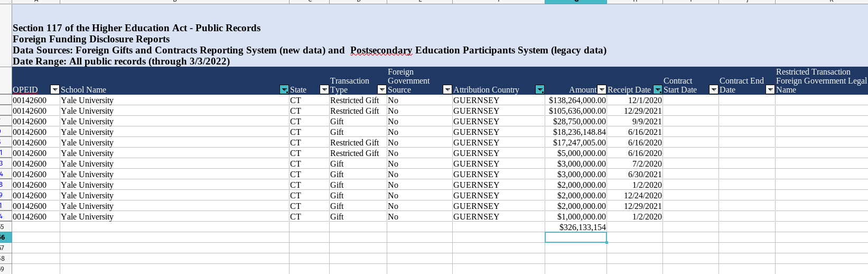Select the $138,264,000.00 amount cell

click(576, 100)
